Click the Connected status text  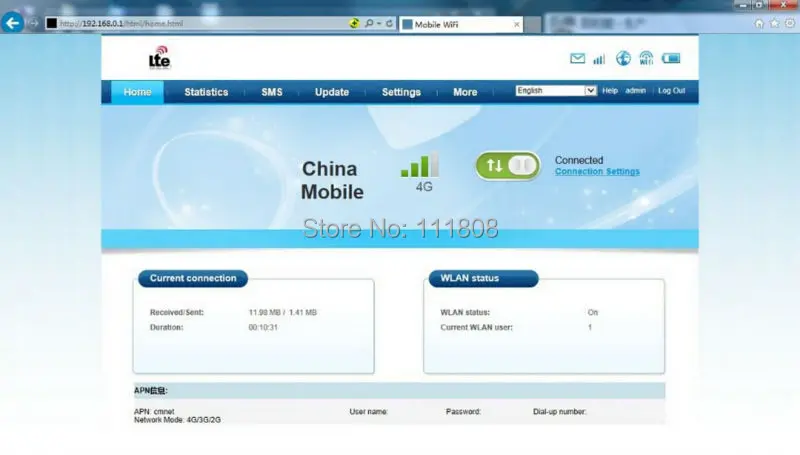579,160
